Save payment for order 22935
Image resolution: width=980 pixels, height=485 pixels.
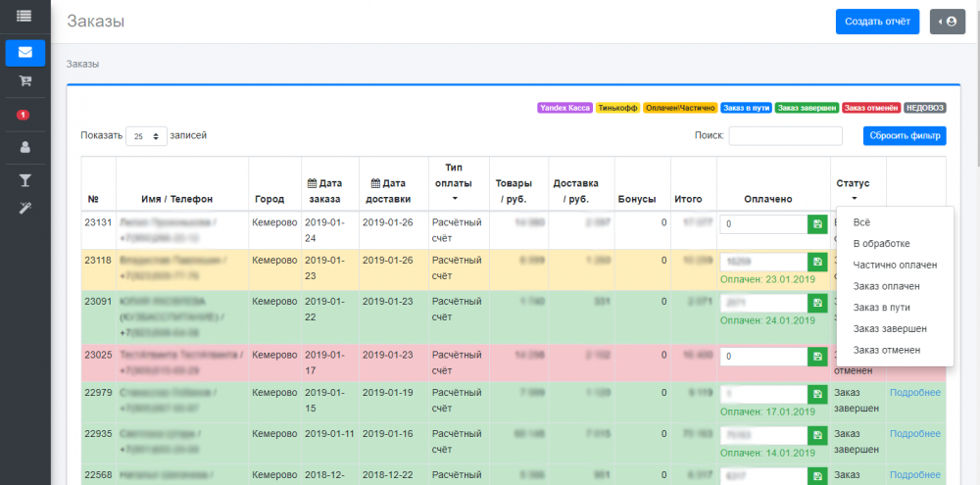[817, 436]
